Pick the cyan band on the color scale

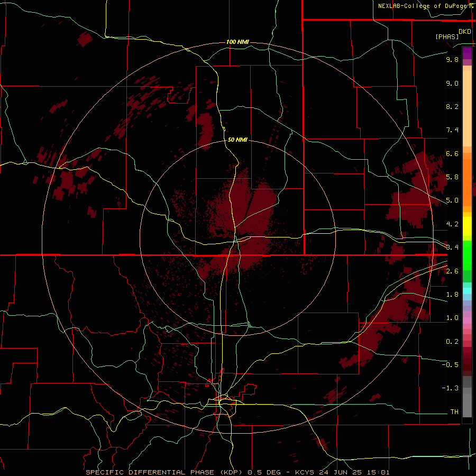tap(467, 291)
